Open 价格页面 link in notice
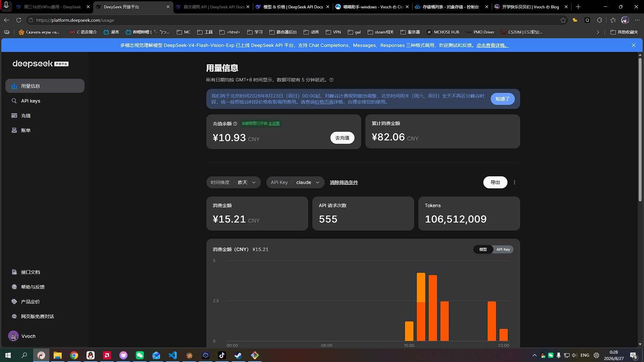The width and height of the screenshot is (644, 362). tap(324, 102)
